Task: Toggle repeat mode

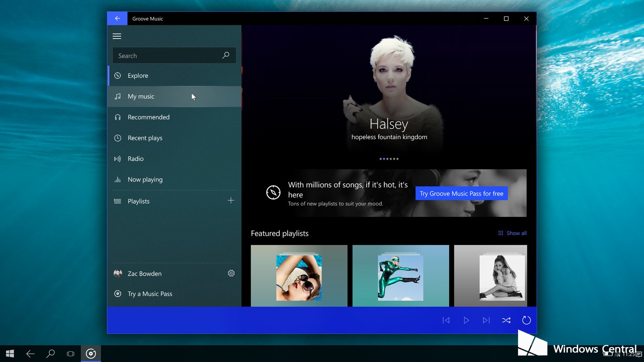Action: click(526, 320)
